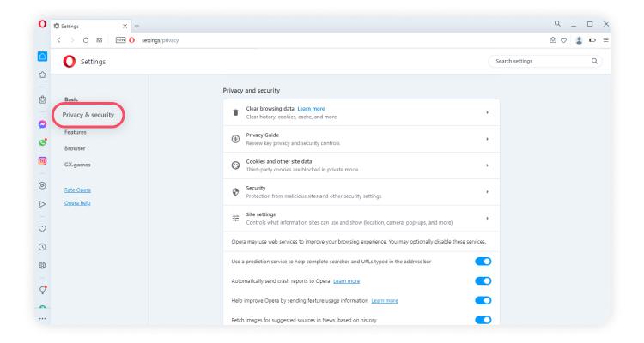Select Features in the settings menu
Viewport: 644px width, 343px height.
click(x=76, y=132)
